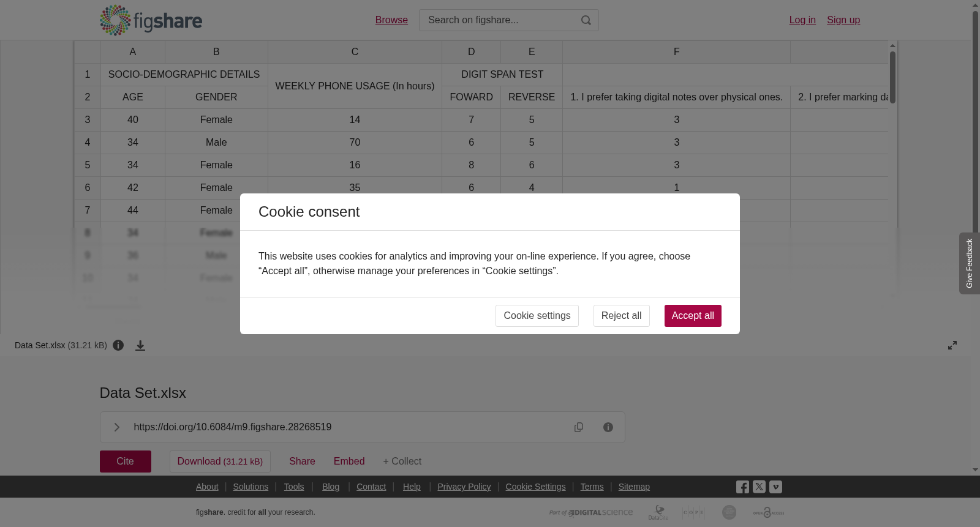Open Terms footer link
This screenshot has width=980, height=527.
pyautogui.click(x=592, y=487)
